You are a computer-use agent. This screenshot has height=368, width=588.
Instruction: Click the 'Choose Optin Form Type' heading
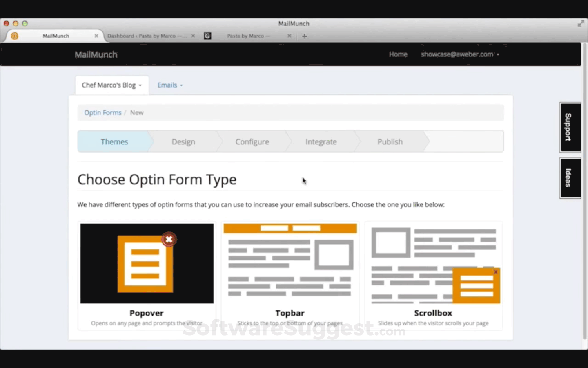tap(157, 180)
